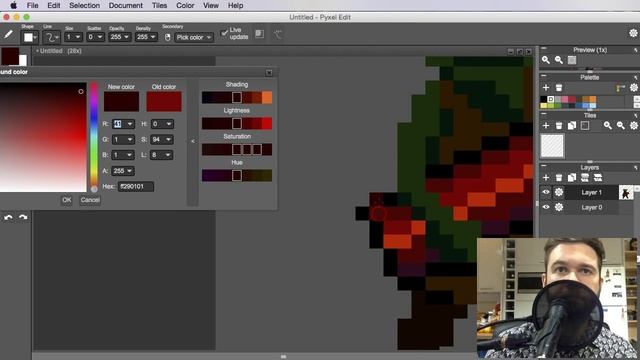This screenshot has width=640, height=360.
Task: Open the Edit menu
Action: [x=53, y=5]
